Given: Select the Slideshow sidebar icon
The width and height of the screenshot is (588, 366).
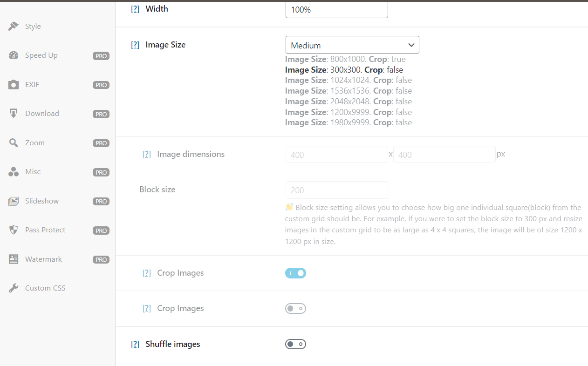Looking at the screenshot, I should point(13,201).
